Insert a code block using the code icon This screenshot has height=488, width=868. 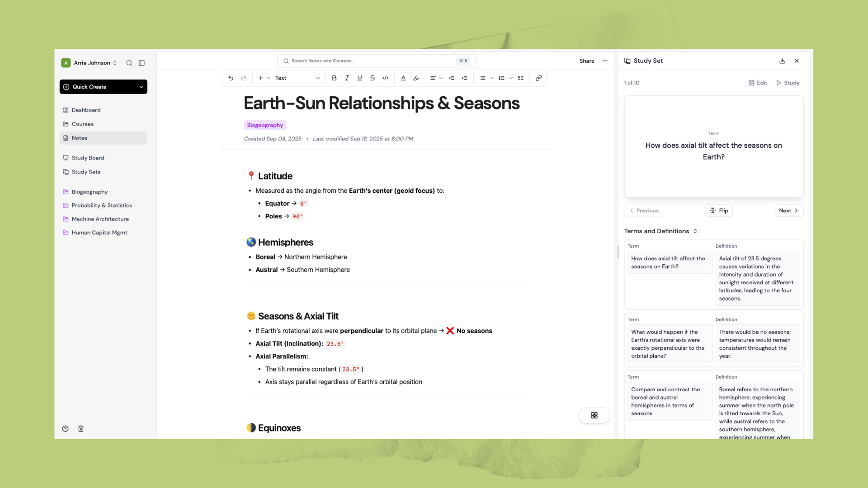385,78
